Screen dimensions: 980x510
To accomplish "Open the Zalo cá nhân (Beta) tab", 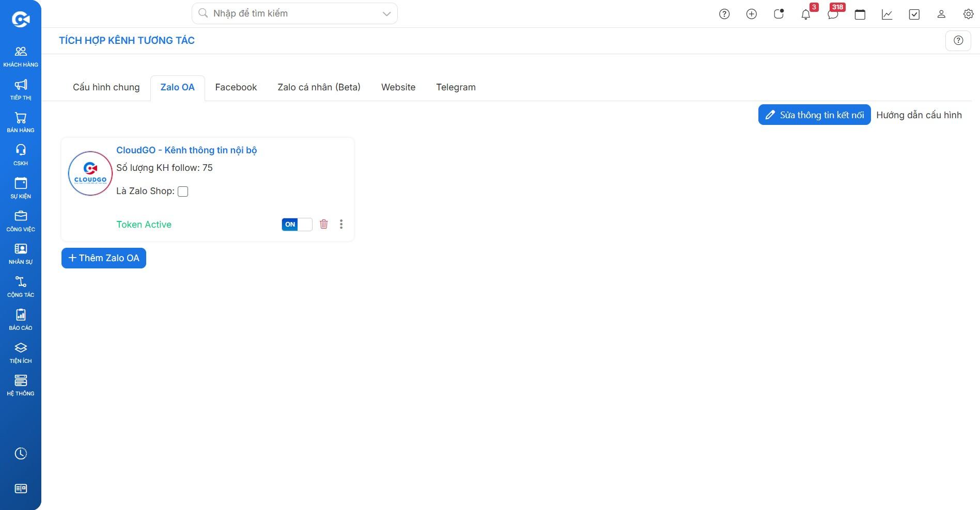I will (319, 87).
